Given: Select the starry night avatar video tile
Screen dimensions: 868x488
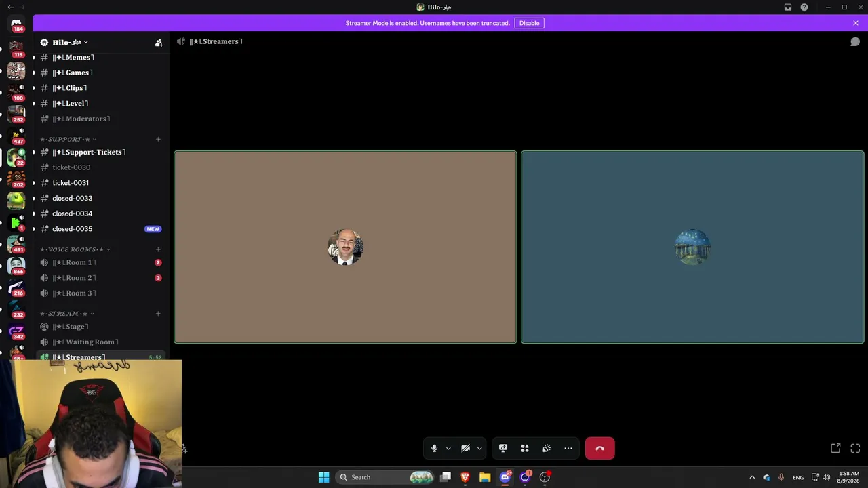Looking at the screenshot, I should point(692,247).
